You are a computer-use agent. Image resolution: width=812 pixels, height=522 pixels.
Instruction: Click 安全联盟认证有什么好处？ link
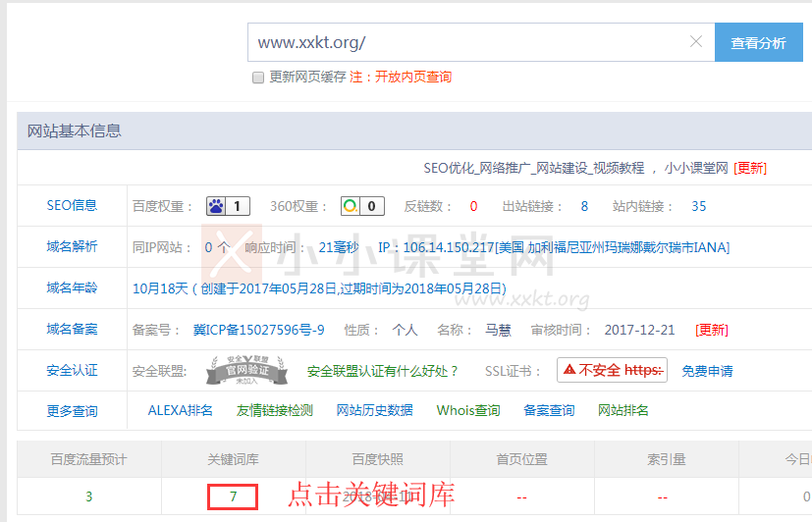pos(383,371)
